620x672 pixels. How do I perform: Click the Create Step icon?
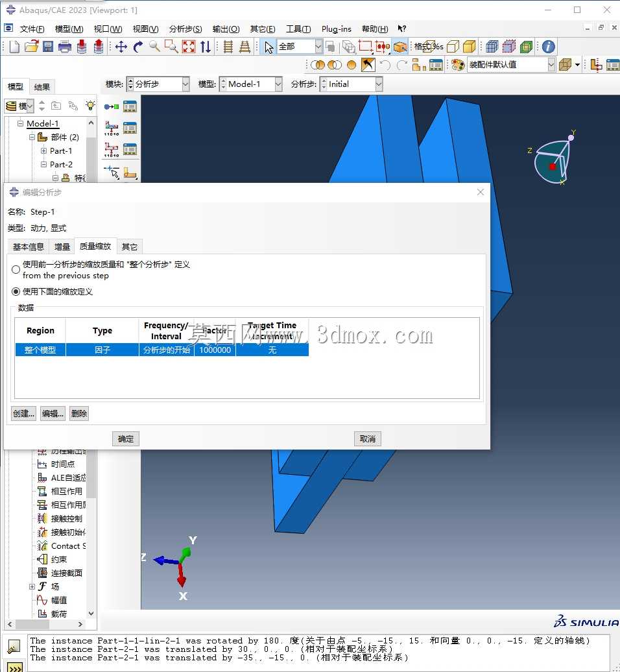(112, 106)
